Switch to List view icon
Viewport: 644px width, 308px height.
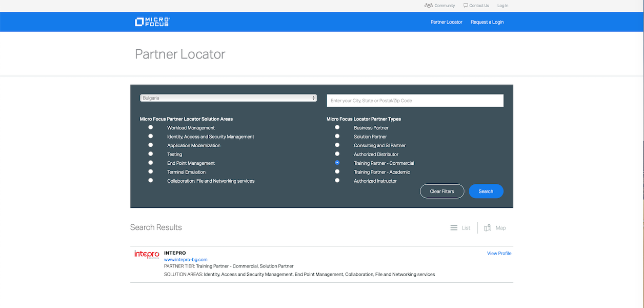tap(454, 228)
